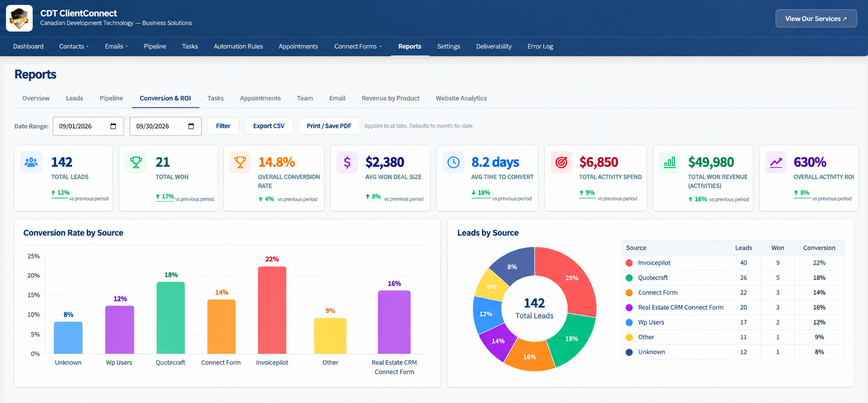868x403 pixels.
Task: Open the Error Log nav item
Action: (x=540, y=46)
